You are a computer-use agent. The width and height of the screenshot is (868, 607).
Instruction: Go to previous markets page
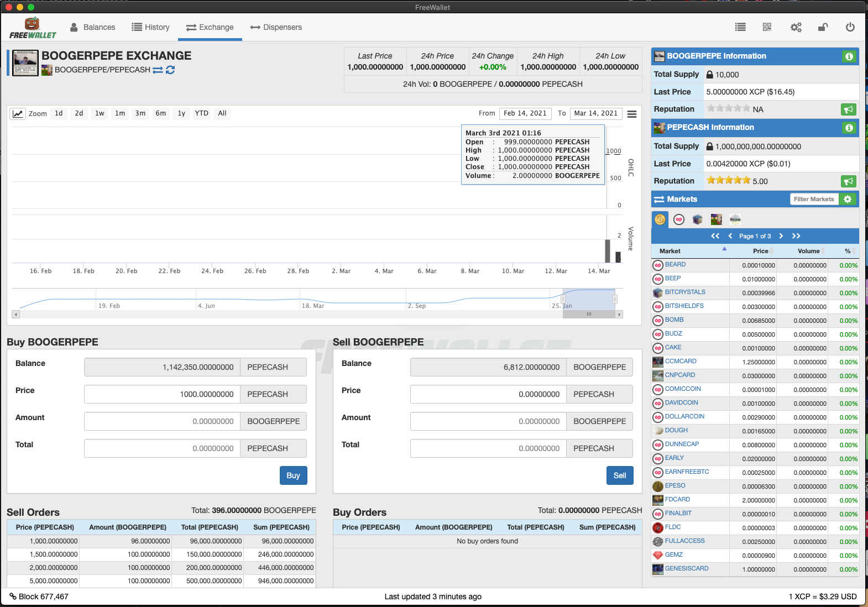(x=730, y=236)
